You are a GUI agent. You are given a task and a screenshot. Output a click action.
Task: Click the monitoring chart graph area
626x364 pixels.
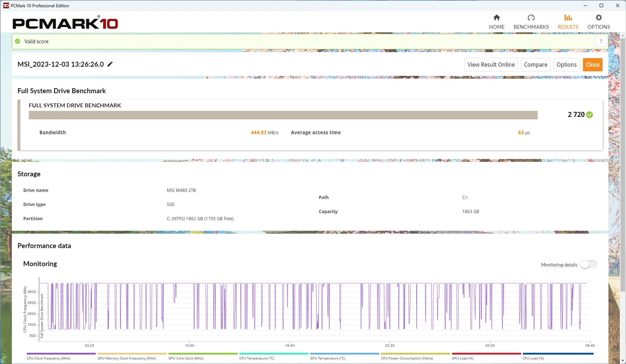(x=315, y=310)
